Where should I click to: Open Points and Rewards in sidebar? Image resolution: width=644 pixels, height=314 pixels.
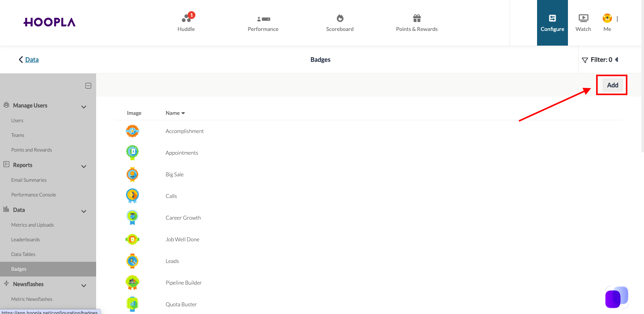click(32, 150)
